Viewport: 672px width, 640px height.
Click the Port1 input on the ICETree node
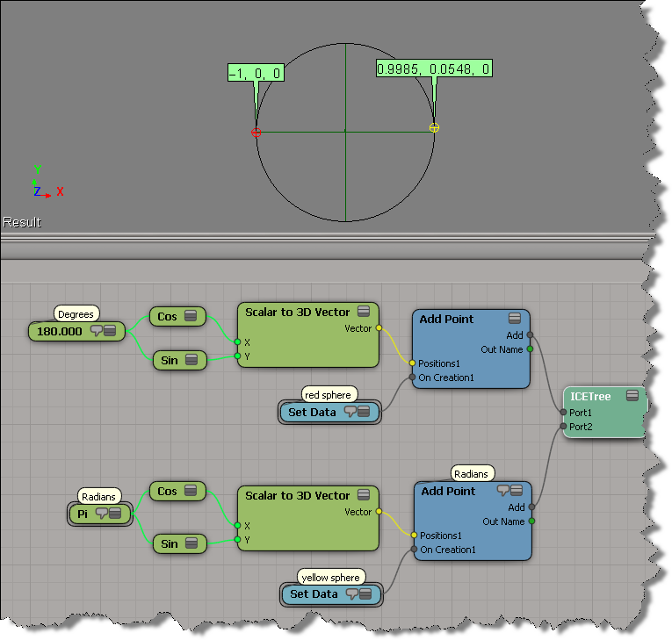click(564, 412)
